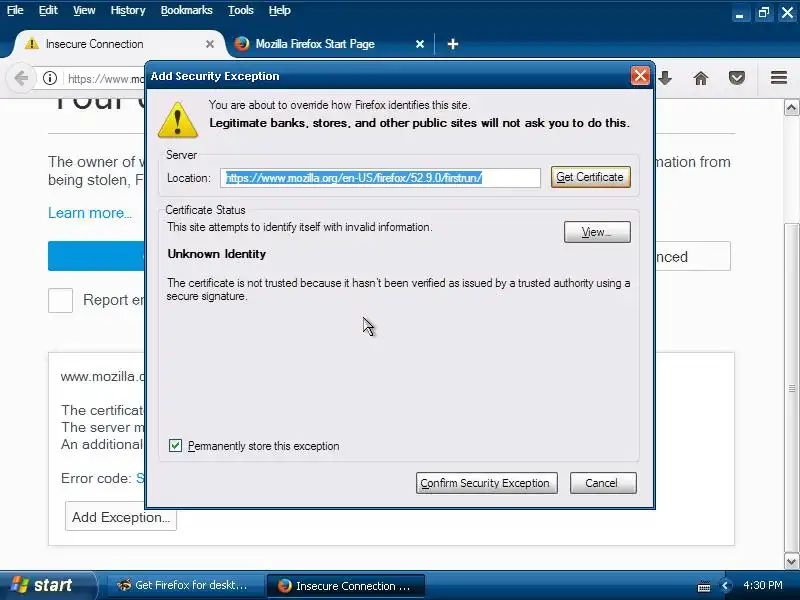
Task: Open the View menu
Action: pyautogui.click(x=84, y=10)
